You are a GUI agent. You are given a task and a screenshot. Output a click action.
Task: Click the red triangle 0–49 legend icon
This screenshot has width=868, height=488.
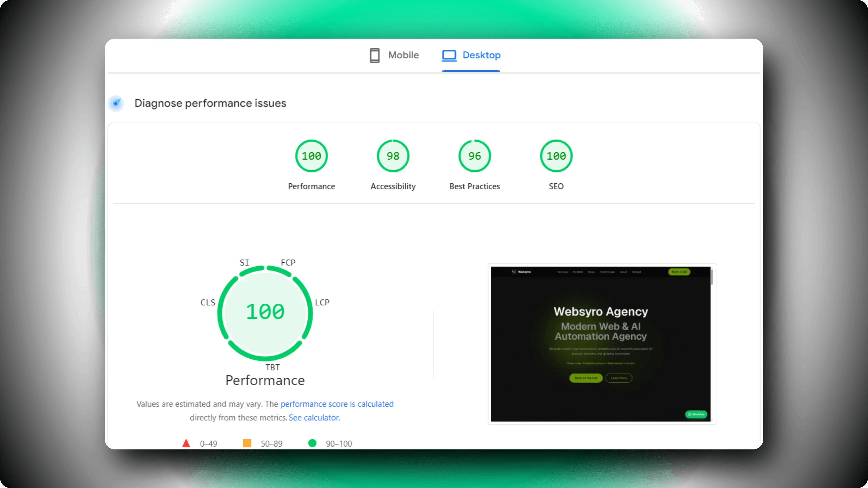186,443
